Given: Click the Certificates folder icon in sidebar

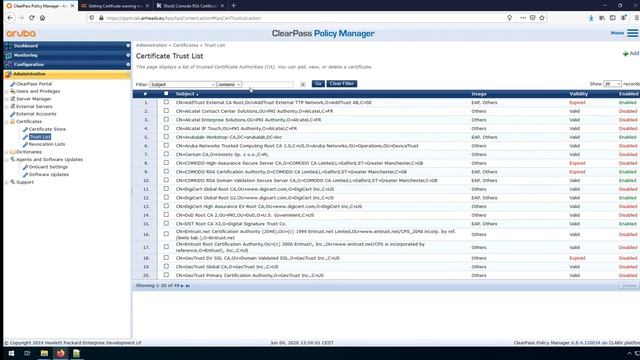Looking at the screenshot, I should pyautogui.click(x=13, y=121).
